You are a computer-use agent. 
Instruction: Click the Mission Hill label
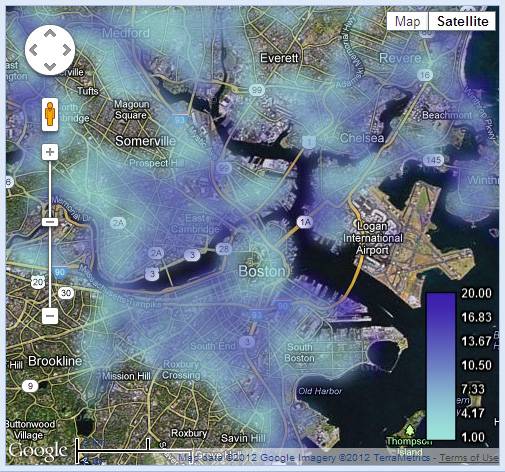coord(126,376)
